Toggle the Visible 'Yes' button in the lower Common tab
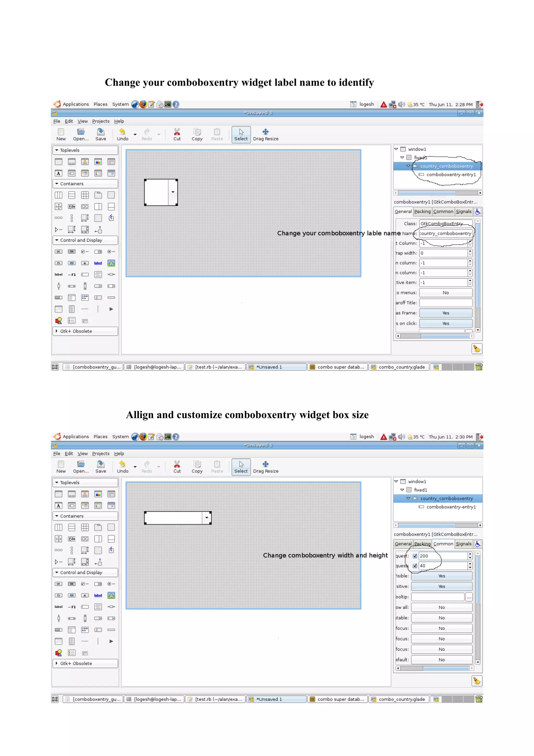 (441, 576)
